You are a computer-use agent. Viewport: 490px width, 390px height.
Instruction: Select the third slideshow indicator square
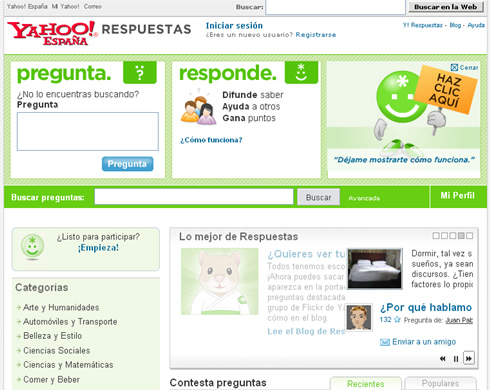coord(453,236)
